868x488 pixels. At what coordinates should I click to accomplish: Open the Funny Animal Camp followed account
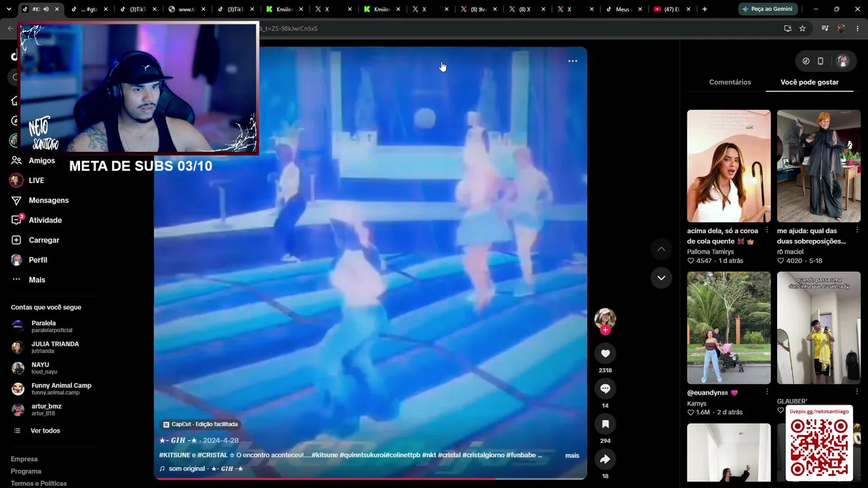click(52, 388)
